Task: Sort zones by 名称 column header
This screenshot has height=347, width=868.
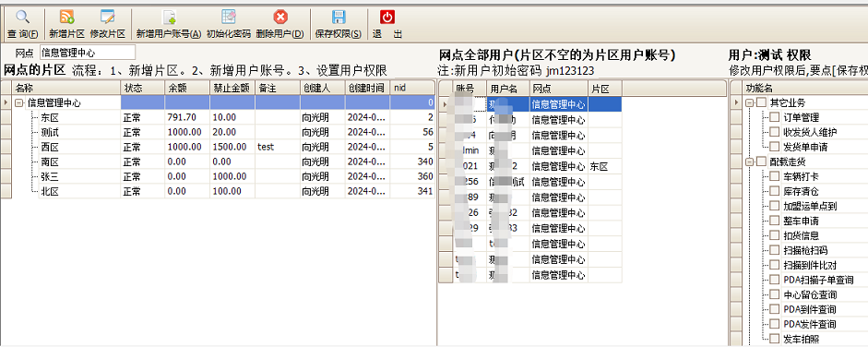Action: 65,88
